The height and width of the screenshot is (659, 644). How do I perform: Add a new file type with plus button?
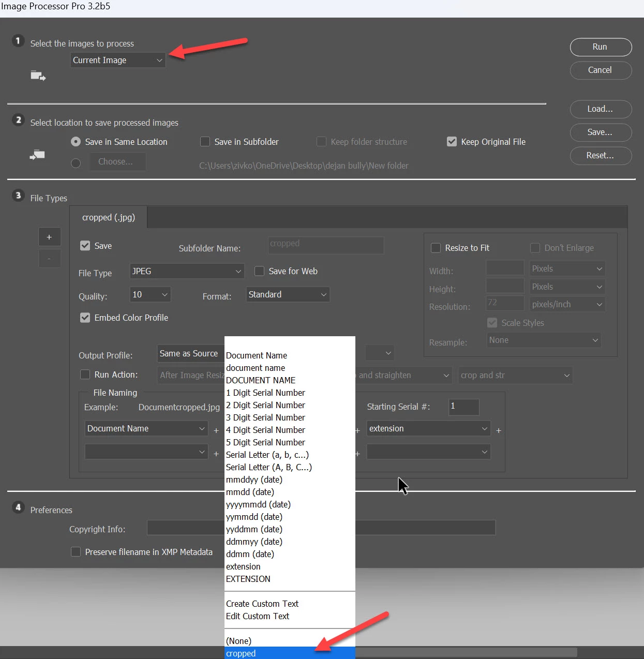click(x=50, y=237)
